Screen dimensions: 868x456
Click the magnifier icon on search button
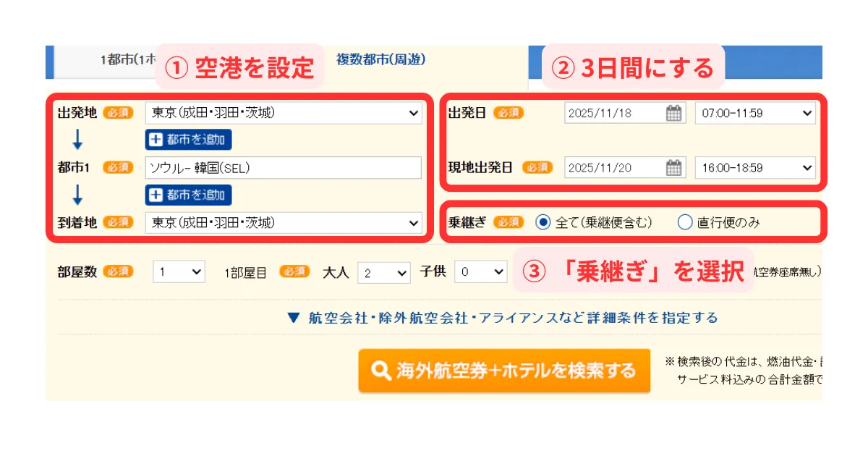click(380, 371)
